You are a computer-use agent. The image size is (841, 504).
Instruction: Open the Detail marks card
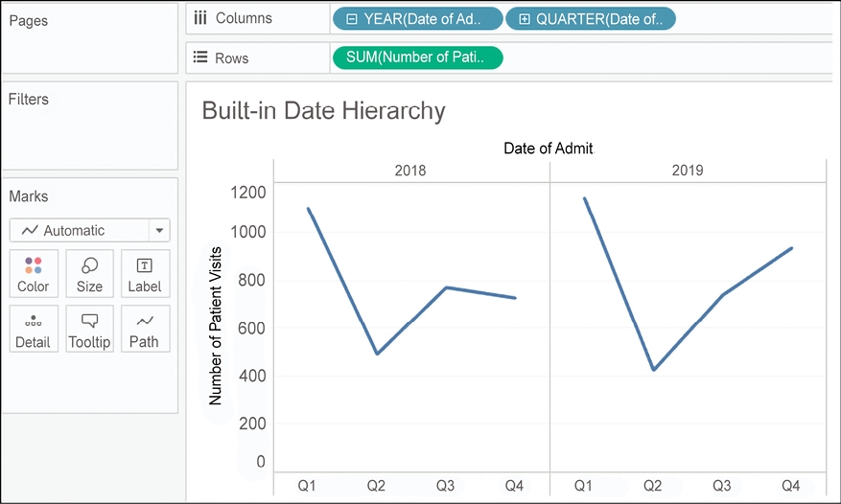pos(34,329)
